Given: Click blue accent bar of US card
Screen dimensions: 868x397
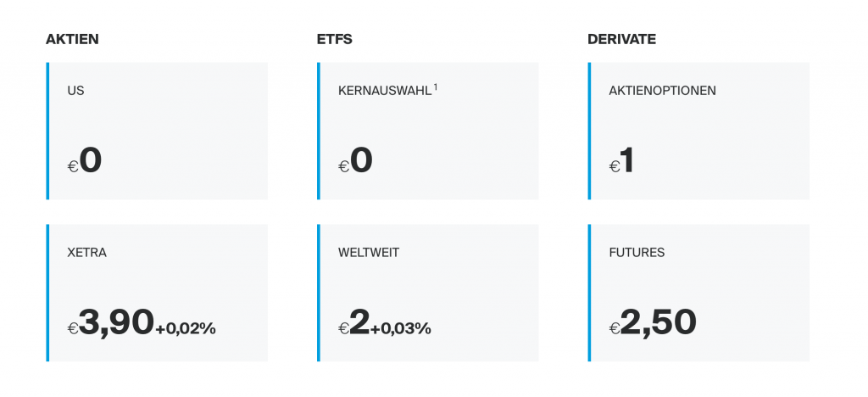Looking at the screenshot, I should tap(47, 131).
